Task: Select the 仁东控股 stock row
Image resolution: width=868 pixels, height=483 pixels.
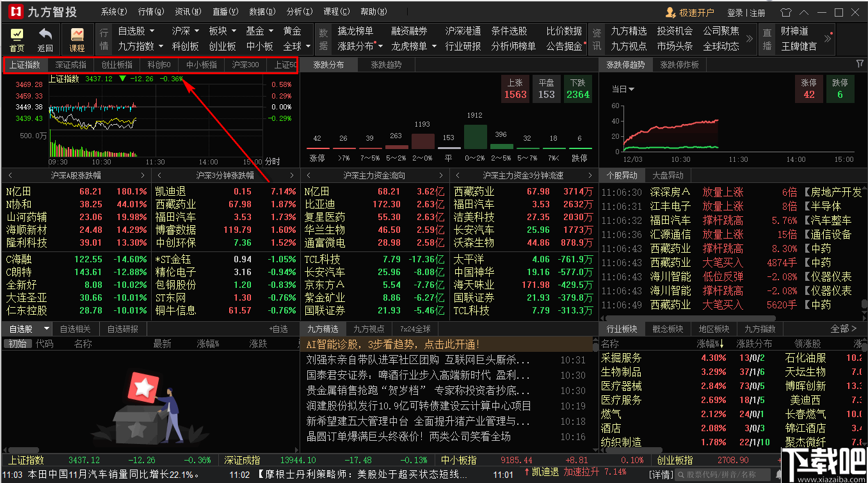Action: point(77,310)
